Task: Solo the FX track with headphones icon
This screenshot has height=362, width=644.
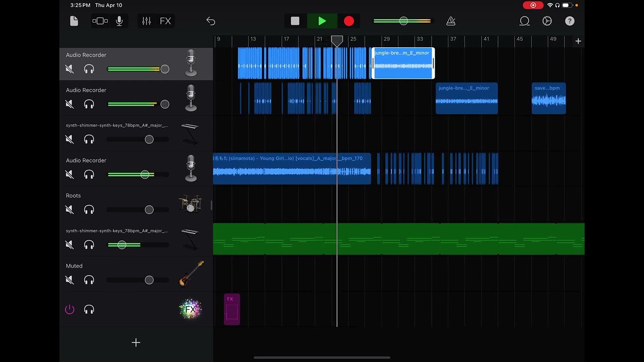Action: point(89,309)
